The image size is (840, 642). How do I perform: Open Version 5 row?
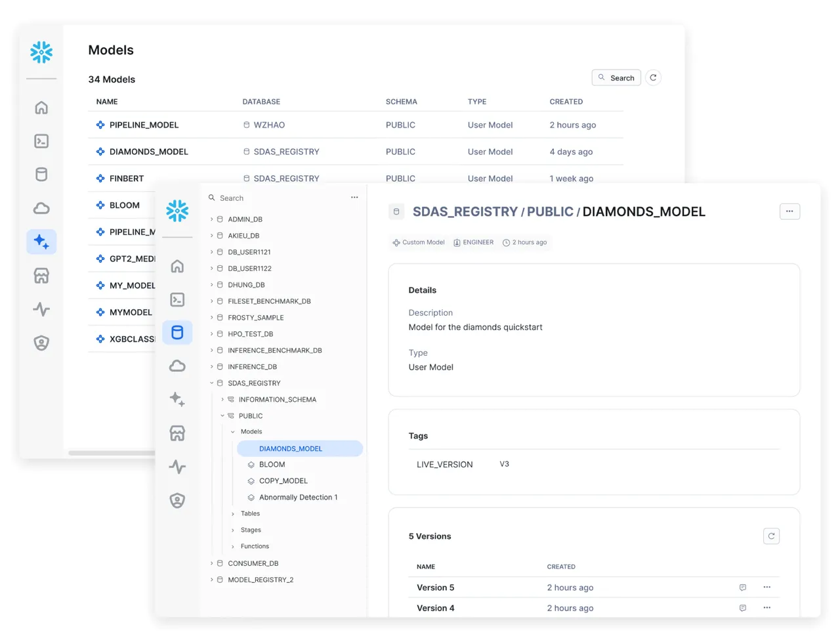click(x=594, y=588)
